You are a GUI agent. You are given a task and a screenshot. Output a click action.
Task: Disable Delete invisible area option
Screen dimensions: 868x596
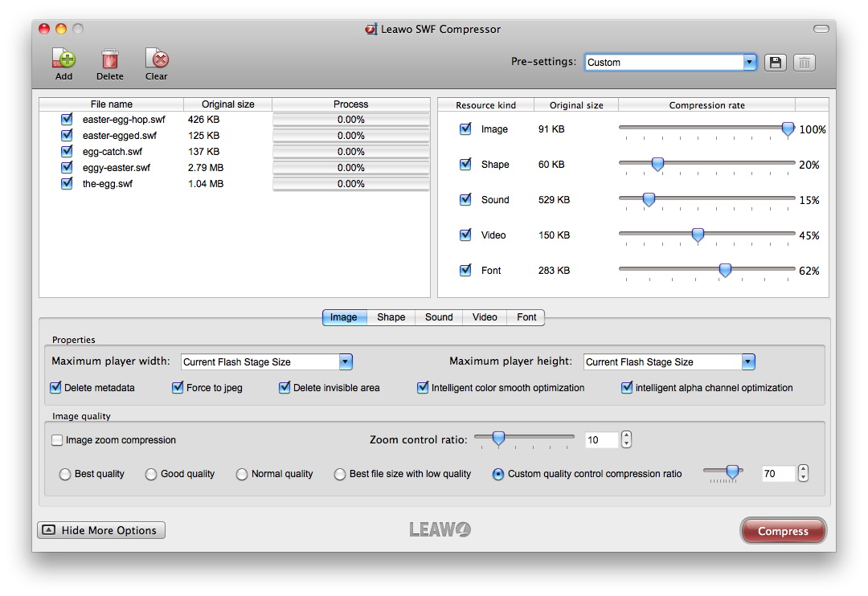pyautogui.click(x=285, y=387)
